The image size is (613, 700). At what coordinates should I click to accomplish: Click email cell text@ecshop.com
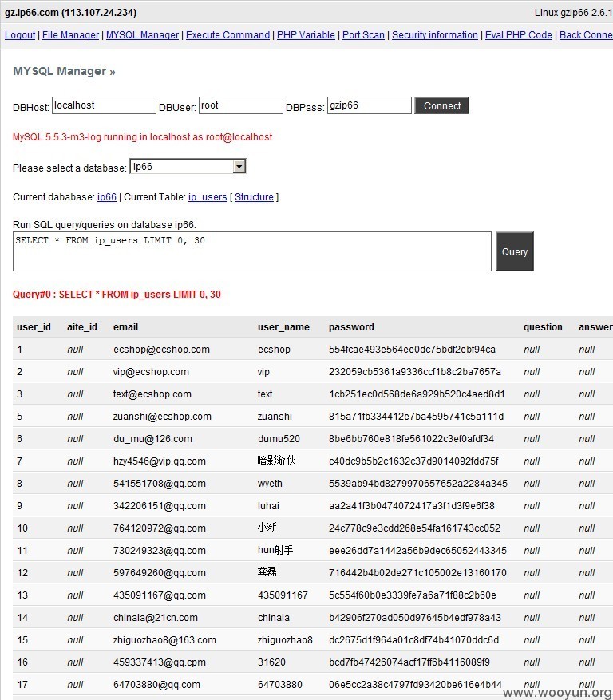pos(152,394)
